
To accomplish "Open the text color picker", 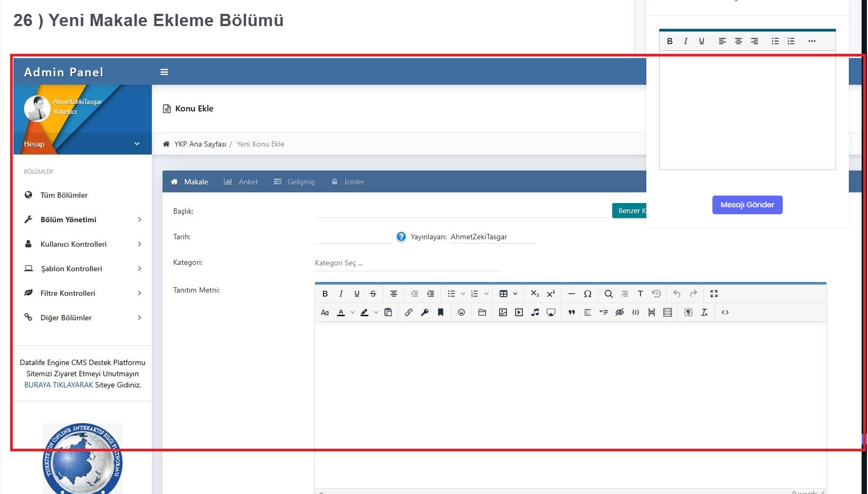I will [341, 312].
